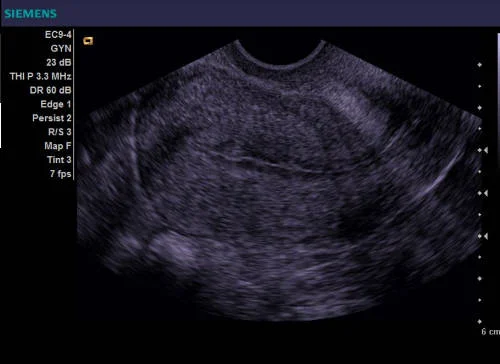Click the 7 fps frame rate readout
The image size is (500, 364).
pyautogui.click(x=61, y=174)
